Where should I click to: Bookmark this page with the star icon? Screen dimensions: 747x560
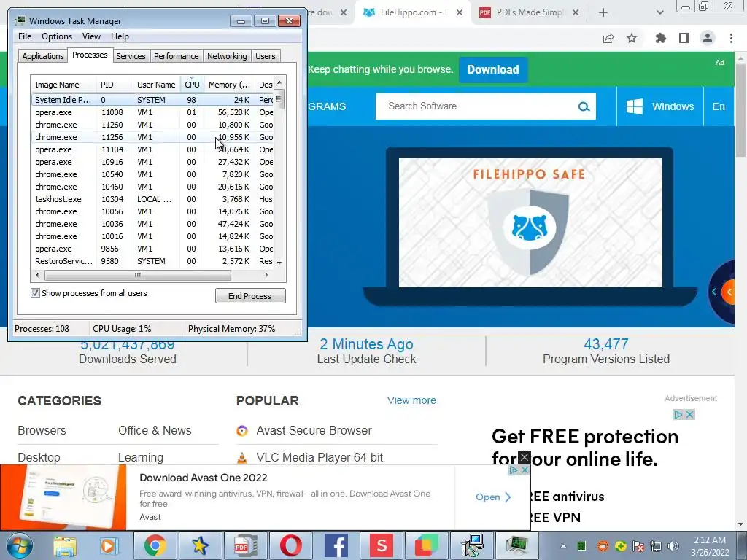pos(632,38)
